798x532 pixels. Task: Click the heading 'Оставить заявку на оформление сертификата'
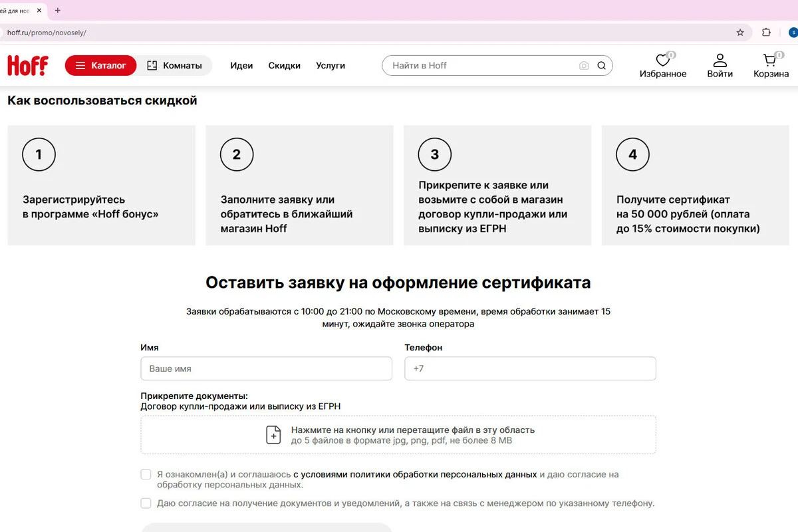point(398,283)
